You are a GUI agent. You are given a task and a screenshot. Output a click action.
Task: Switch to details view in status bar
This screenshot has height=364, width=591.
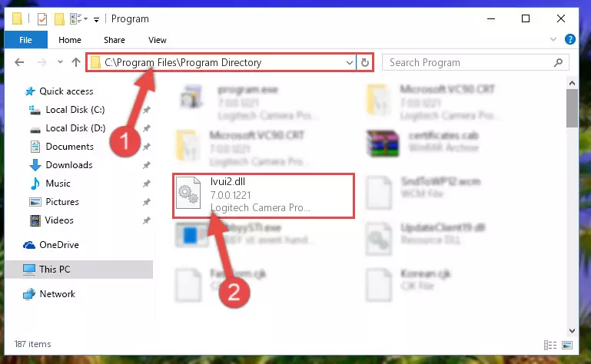tap(550, 345)
